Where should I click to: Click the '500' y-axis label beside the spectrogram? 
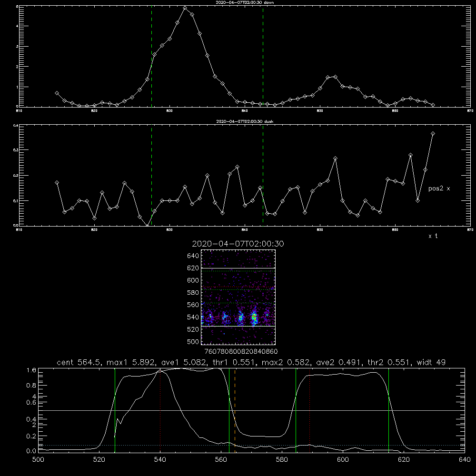click(193, 341)
